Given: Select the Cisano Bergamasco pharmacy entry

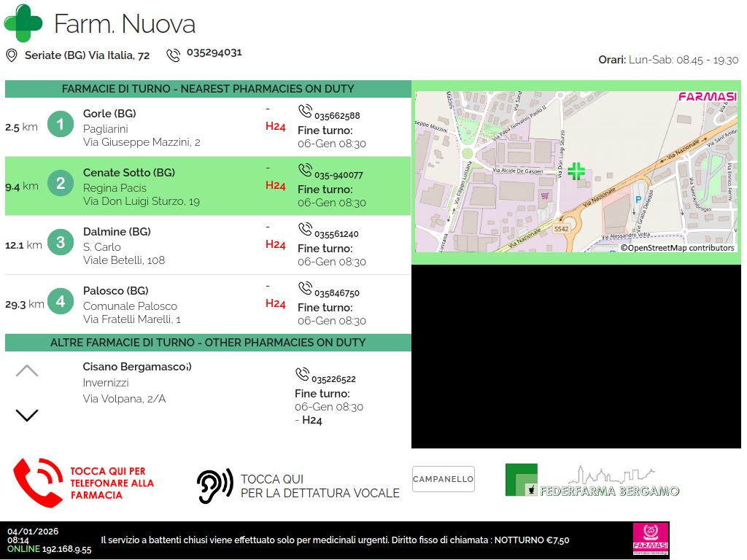Looking at the screenshot, I should 137,367.
